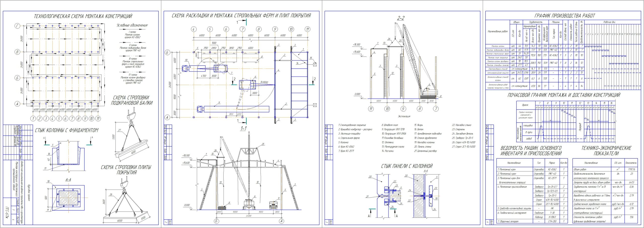The image size is (644, 228).
Task: Click the 'Объем работ' indicator row
Action: 605,169
